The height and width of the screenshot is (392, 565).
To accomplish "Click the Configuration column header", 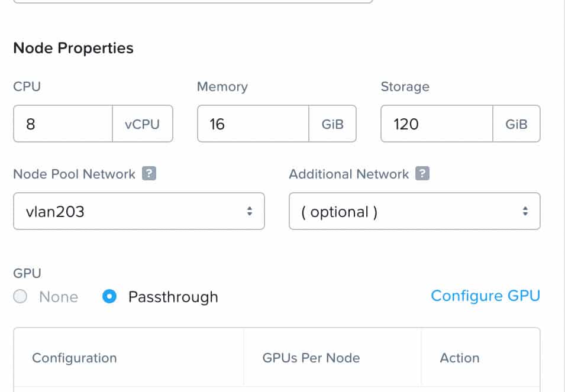I will (74, 358).
